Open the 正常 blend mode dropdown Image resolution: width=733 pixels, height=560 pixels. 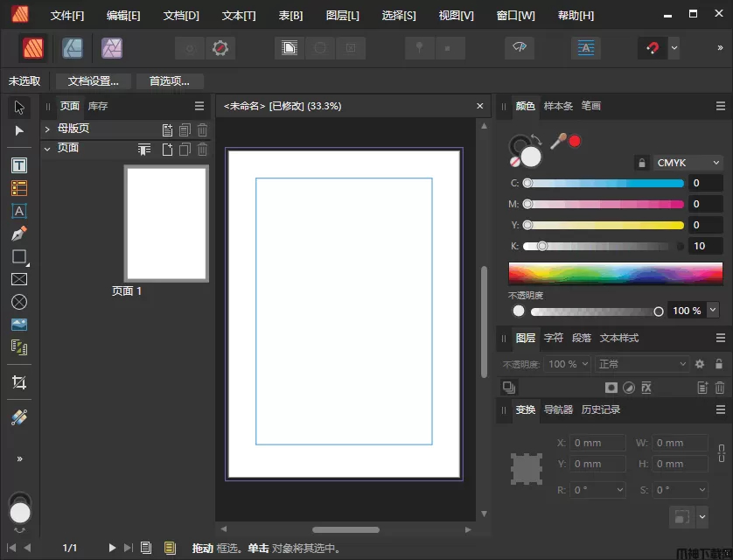coord(643,364)
